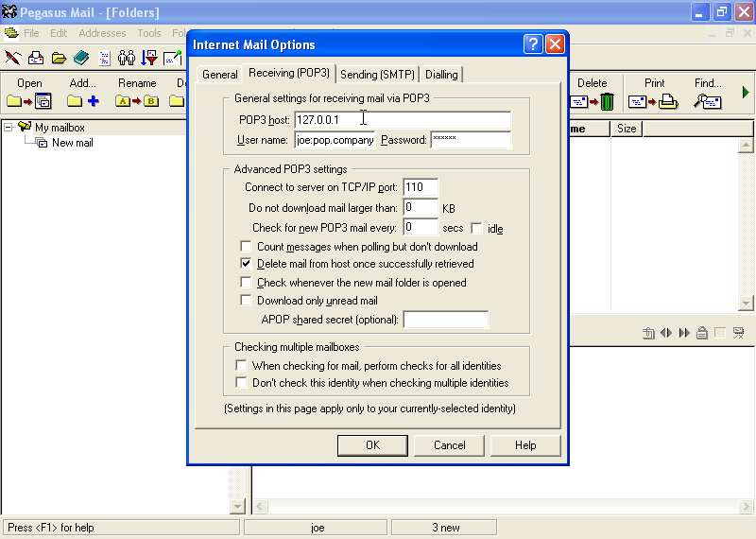Click the mail filtering rules funnel icon
756x539 pixels.
pyautogui.click(x=149, y=58)
